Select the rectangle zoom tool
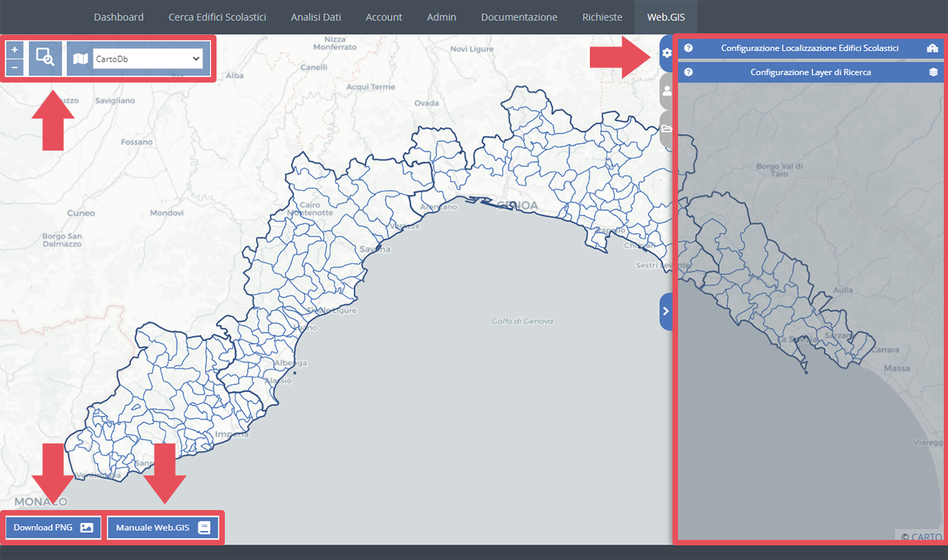 point(45,58)
